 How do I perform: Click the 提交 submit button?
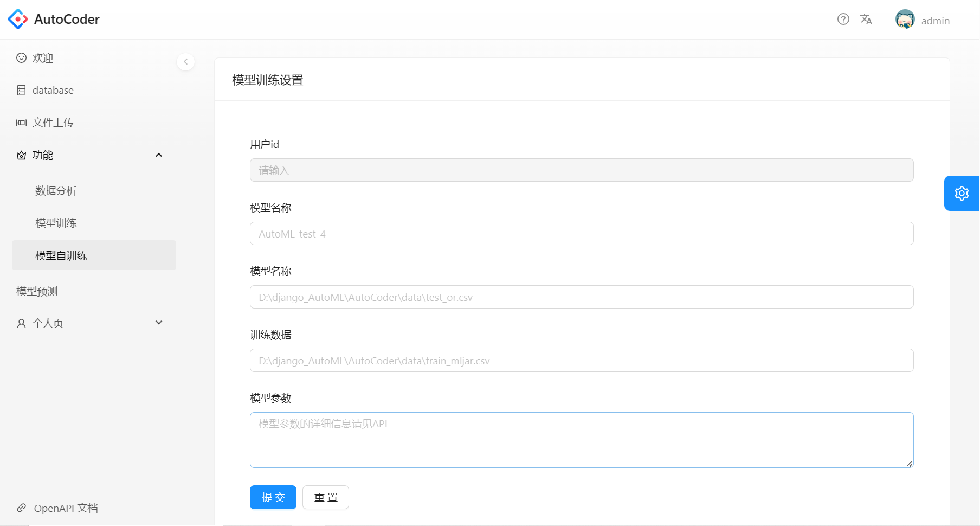coord(273,497)
